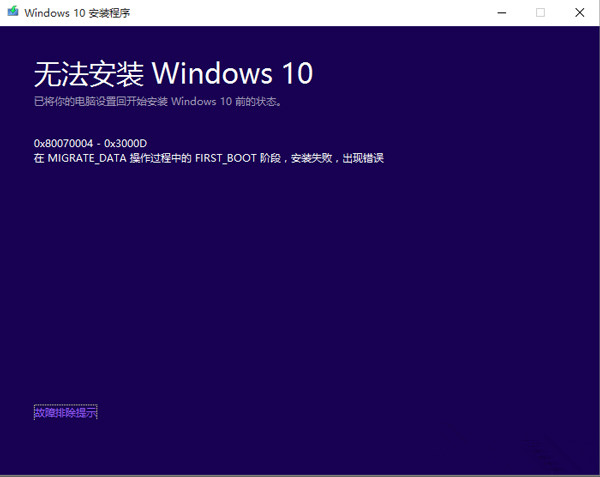Viewport: 600px width, 477px height.
Task: Click the Windows 10 setup title bar icon
Action: 13,11
